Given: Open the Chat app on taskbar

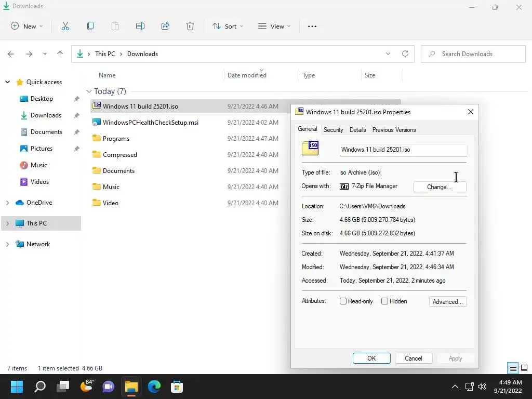Looking at the screenshot, I should [108, 387].
